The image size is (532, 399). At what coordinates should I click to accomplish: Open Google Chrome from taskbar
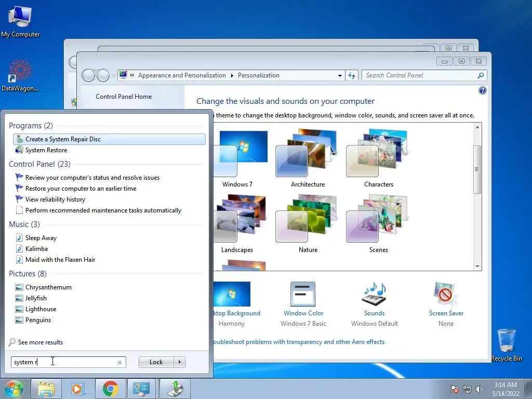pyautogui.click(x=110, y=389)
